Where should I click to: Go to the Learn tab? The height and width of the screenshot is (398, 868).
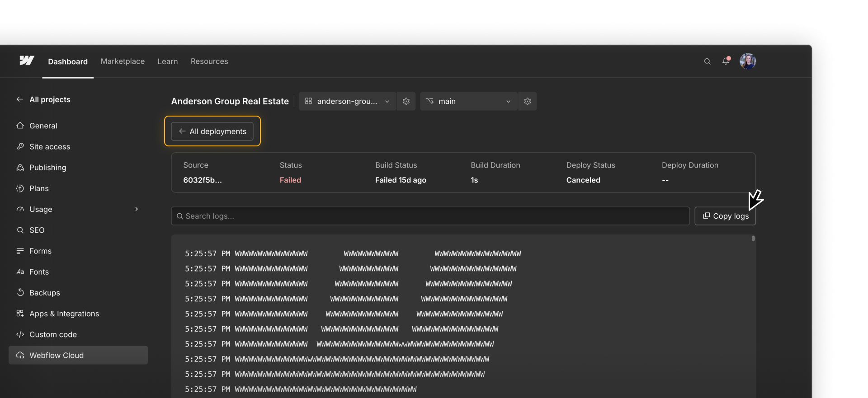(x=168, y=61)
